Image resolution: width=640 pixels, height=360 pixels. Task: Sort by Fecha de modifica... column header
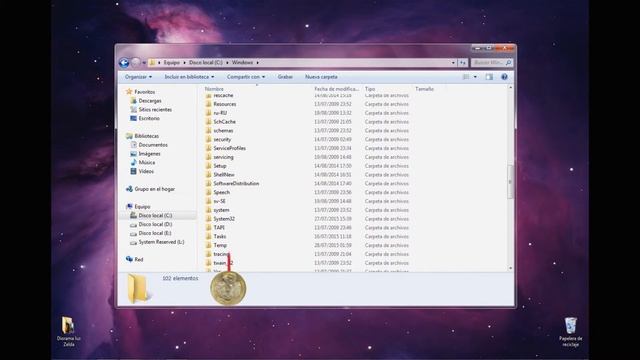click(336, 89)
